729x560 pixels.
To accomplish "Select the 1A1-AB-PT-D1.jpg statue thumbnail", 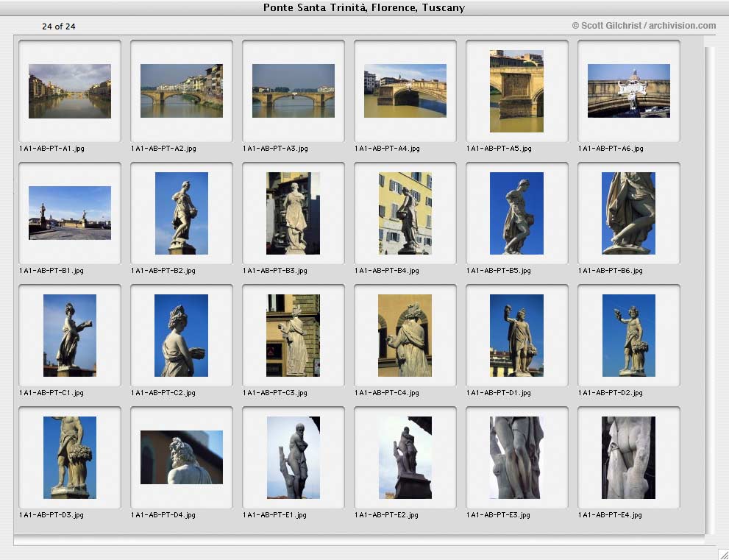I will [516, 336].
